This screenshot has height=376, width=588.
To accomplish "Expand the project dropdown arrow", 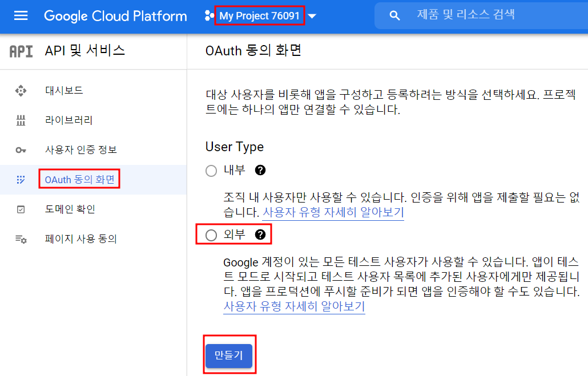I will coord(312,16).
